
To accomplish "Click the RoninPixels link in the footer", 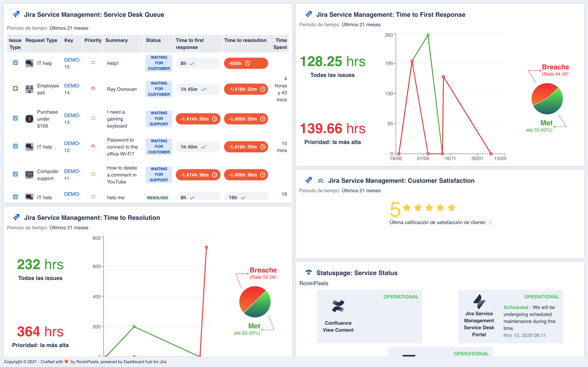I will (x=87, y=362).
